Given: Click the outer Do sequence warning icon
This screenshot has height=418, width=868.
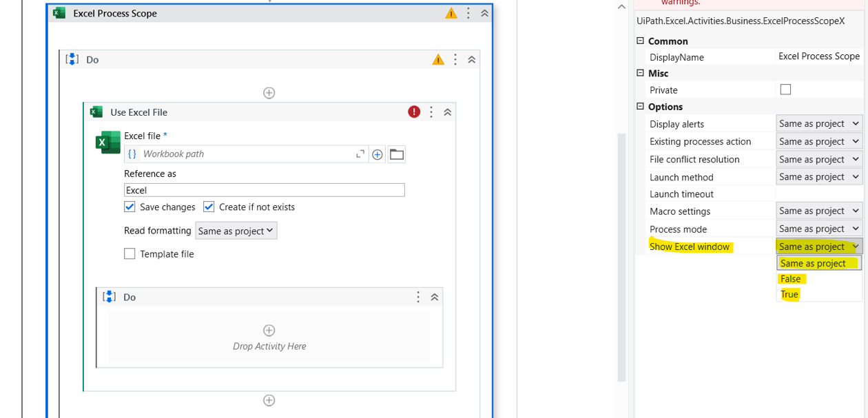Looking at the screenshot, I should (438, 60).
